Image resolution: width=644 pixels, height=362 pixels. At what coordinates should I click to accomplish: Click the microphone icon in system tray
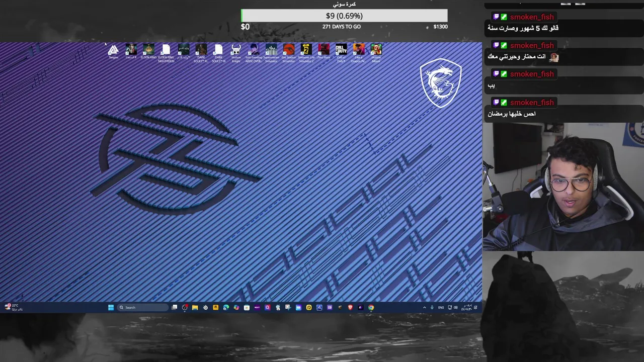(x=432, y=307)
